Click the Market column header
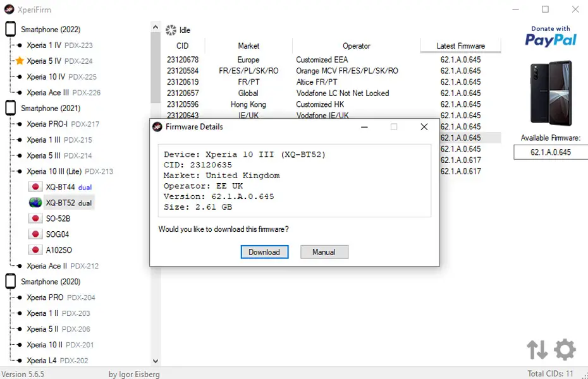Screen dimensions: 588x379 [248, 45]
